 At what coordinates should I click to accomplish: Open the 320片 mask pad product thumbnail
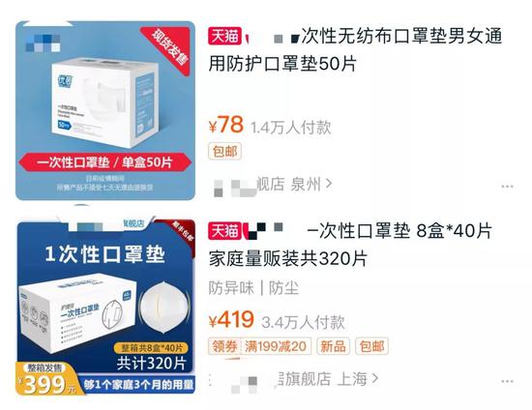[x=106, y=307]
